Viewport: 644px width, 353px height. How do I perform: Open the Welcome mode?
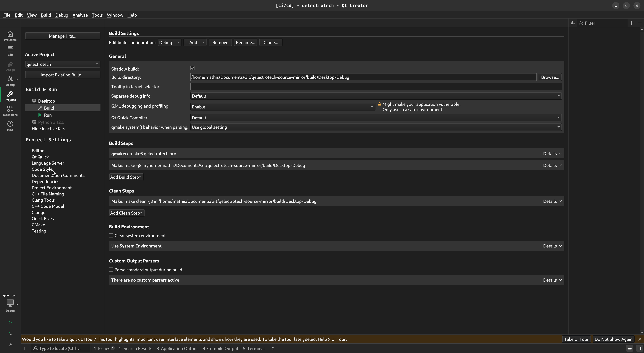click(x=10, y=36)
